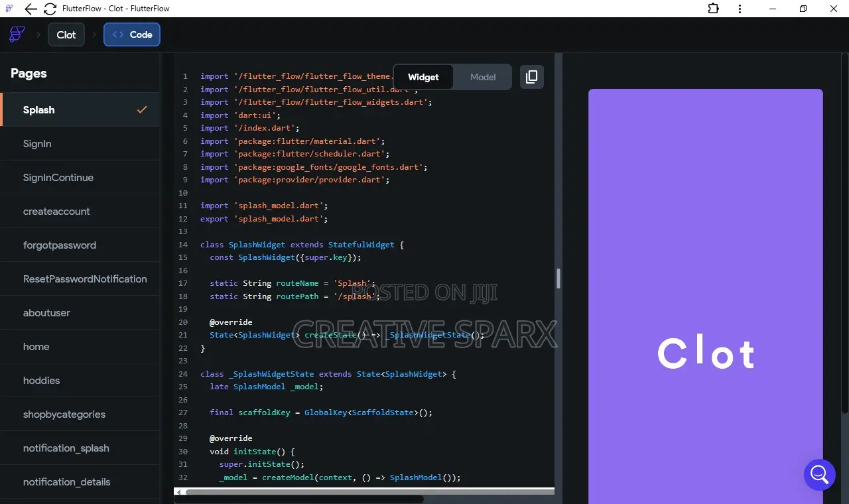The image size is (849, 504).
Task: Open the shopbycategories page
Action: [x=80, y=414]
